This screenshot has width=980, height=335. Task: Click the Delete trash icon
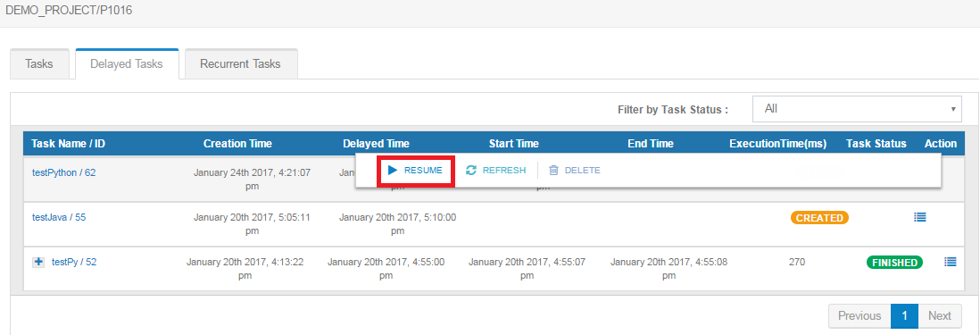pos(553,170)
